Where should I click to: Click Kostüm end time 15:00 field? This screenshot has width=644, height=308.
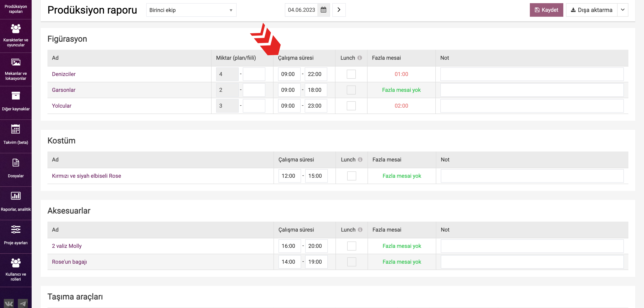[316, 176]
